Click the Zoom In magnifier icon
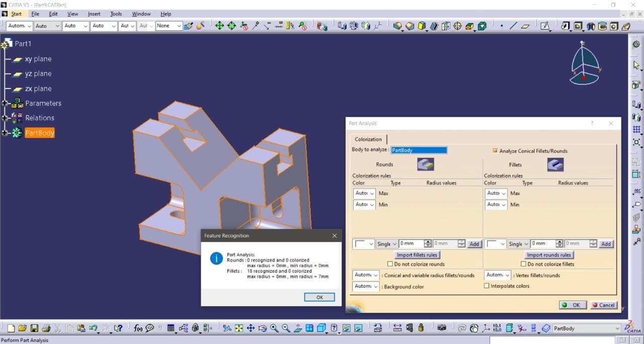This screenshot has height=344, width=644. coord(274,328)
